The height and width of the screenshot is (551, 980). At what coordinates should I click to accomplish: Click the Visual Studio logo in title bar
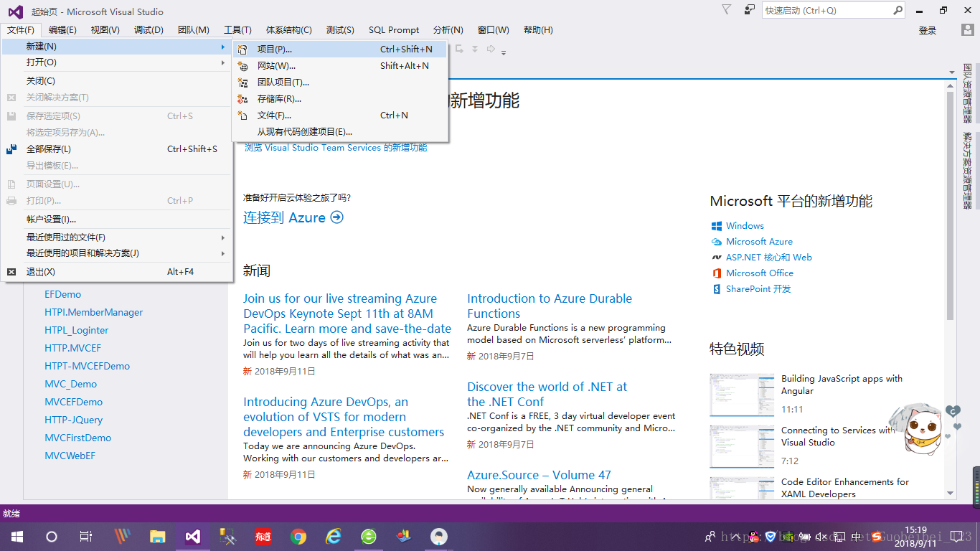(15, 11)
